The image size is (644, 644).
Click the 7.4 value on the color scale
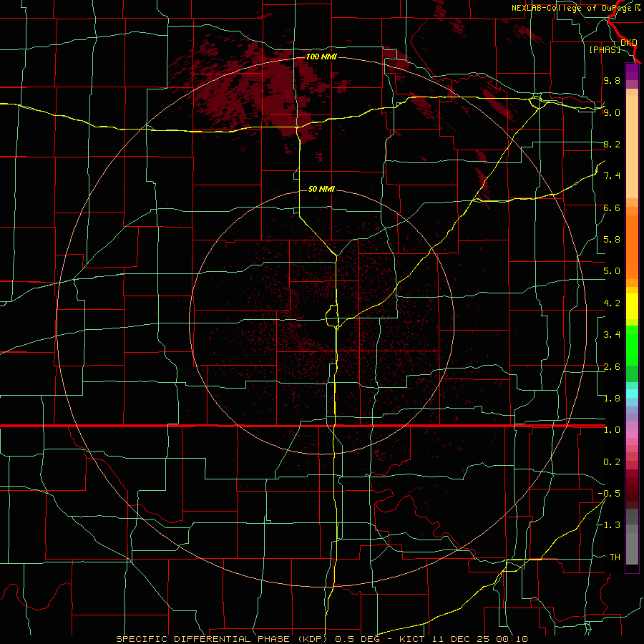[x=612, y=176]
